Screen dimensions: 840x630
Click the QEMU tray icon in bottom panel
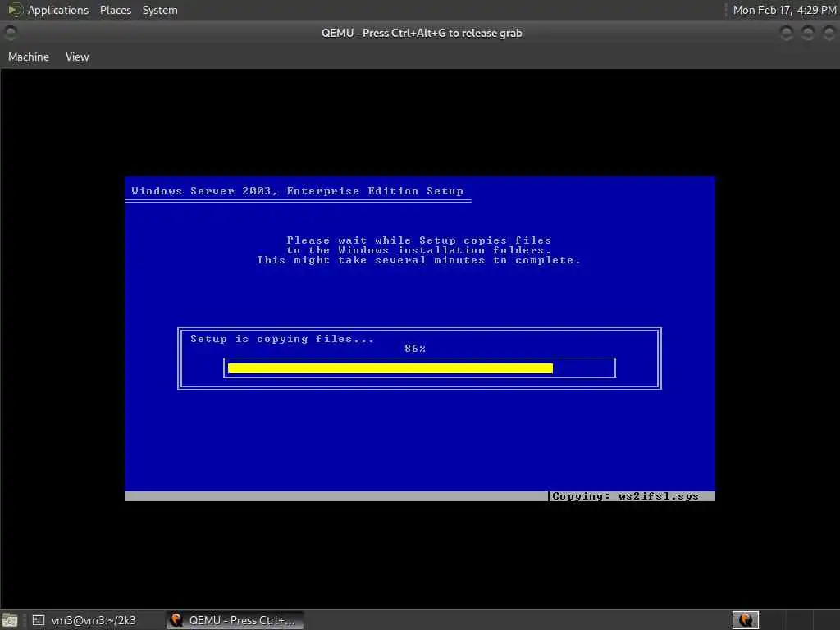[745, 620]
